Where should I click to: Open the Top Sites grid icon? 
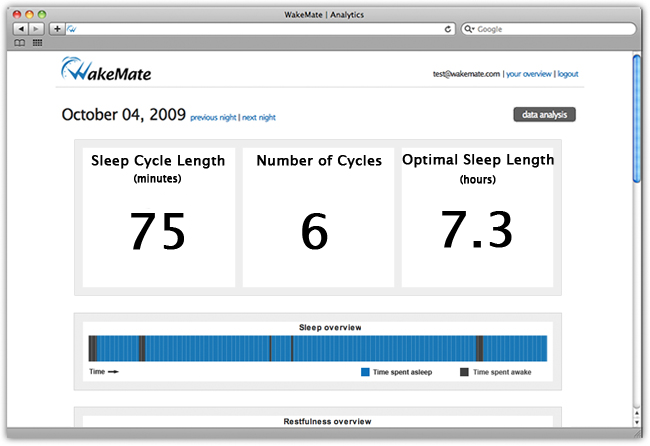37,43
